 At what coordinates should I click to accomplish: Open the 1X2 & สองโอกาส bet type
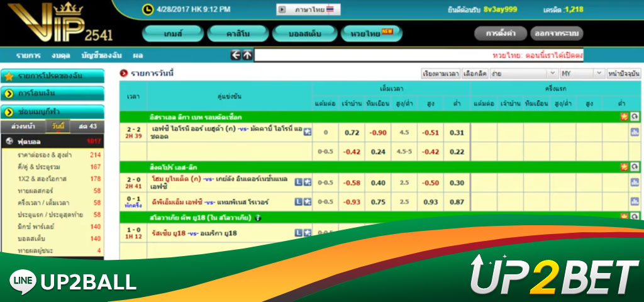(43, 179)
